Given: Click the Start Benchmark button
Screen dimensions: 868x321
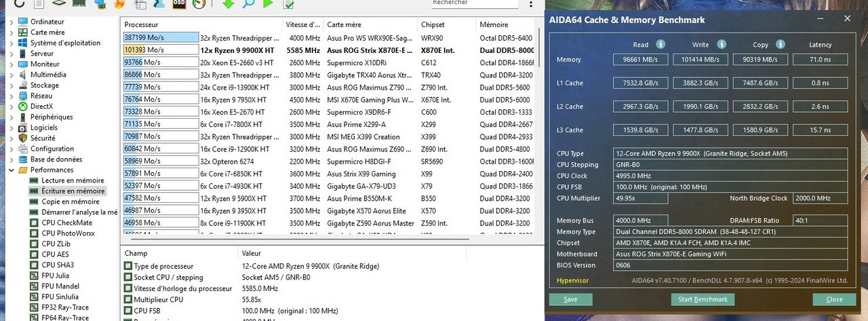Looking at the screenshot, I should click(703, 299).
